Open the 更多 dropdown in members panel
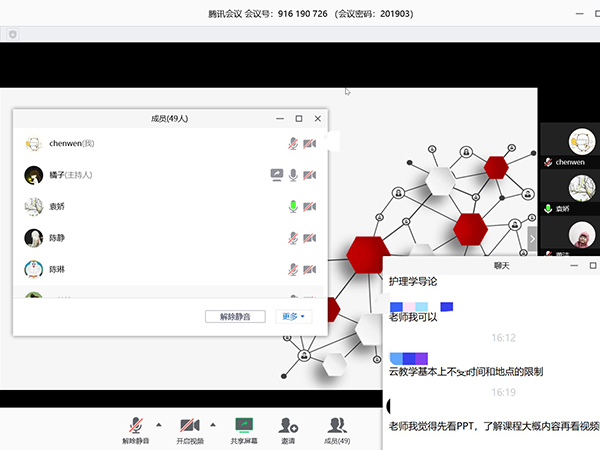600x450 pixels. [x=293, y=316]
